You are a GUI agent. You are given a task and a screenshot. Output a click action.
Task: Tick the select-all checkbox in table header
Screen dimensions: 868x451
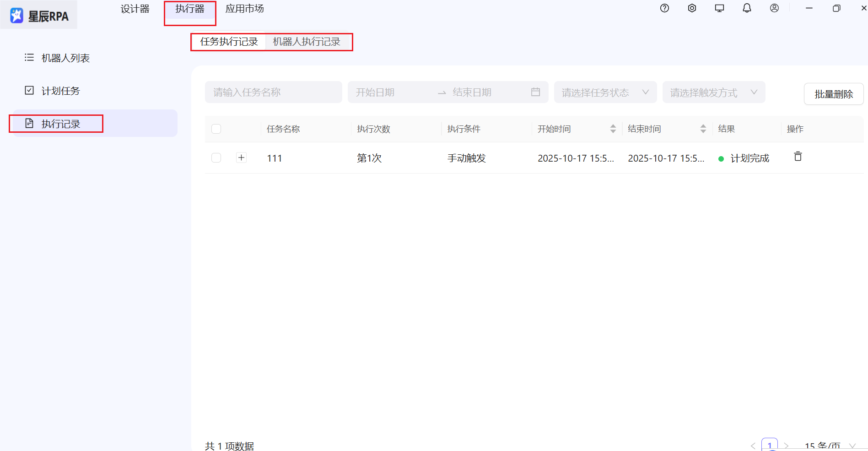point(216,129)
